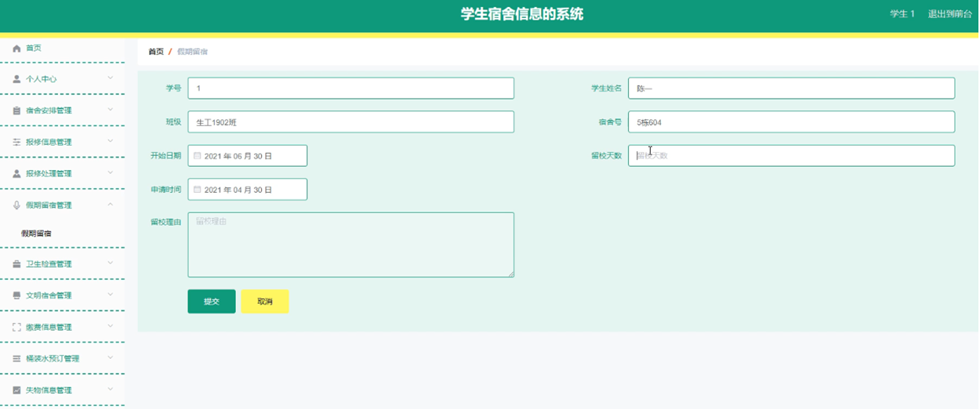Viewport: 980px width, 409px height.
Task: Click the 学生宿舍信息的系统 title
Action: pyautogui.click(x=522, y=14)
